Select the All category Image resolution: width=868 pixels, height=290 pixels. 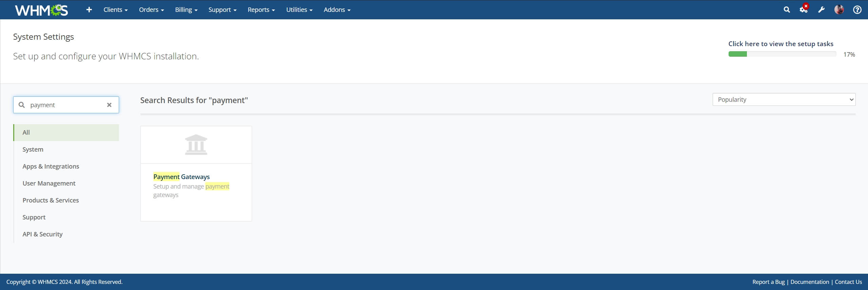(66, 133)
